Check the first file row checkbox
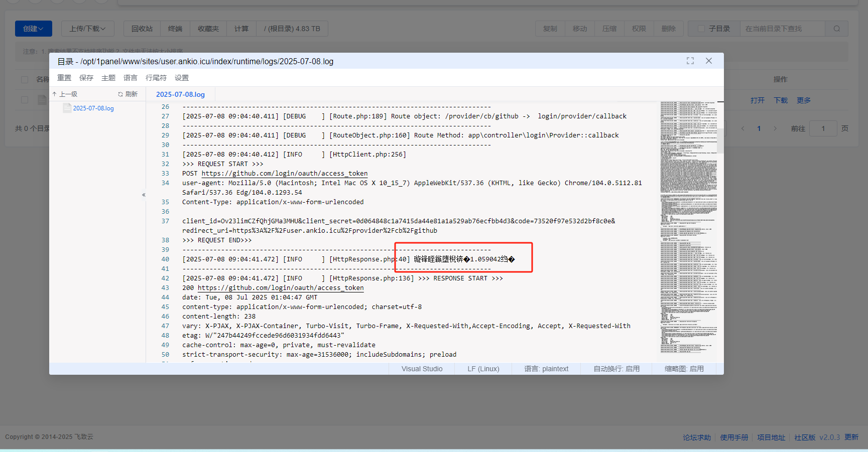868x452 pixels. point(25,100)
